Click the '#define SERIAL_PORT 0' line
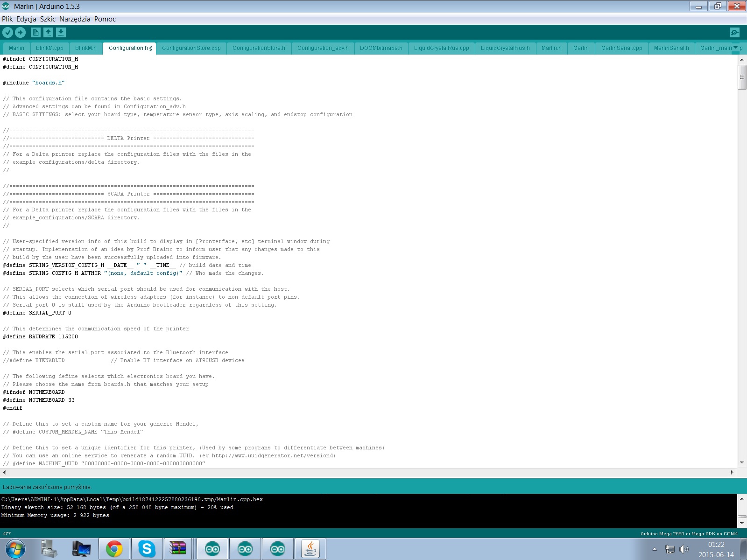The width and height of the screenshot is (747, 560). (x=37, y=313)
